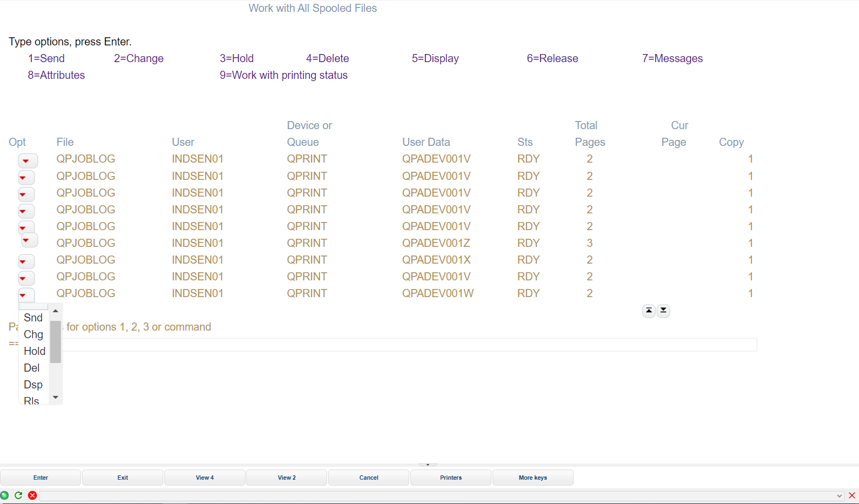Viewport: 859px width, 504px height.
Task: Click the red X at bottom right
Action: 852,495
